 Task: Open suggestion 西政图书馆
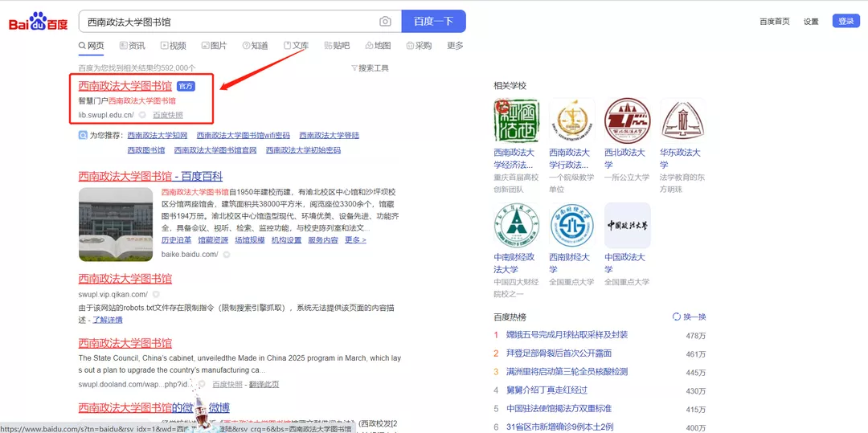tap(146, 150)
